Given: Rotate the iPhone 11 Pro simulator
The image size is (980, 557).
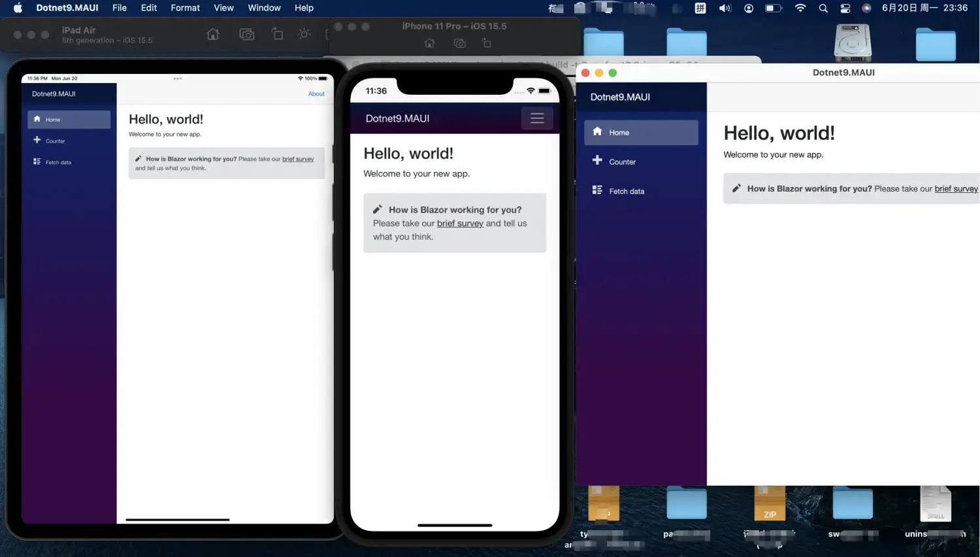Looking at the screenshot, I should coord(486,43).
